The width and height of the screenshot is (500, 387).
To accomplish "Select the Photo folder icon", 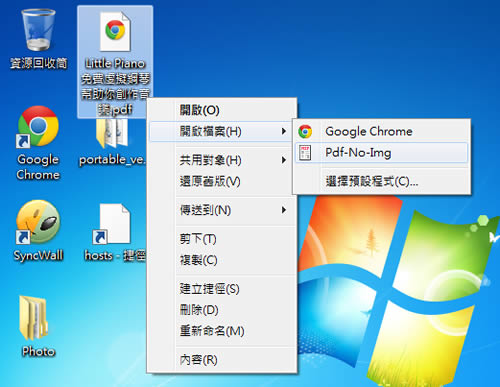I will pyautogui.click(x=33, y=318).
